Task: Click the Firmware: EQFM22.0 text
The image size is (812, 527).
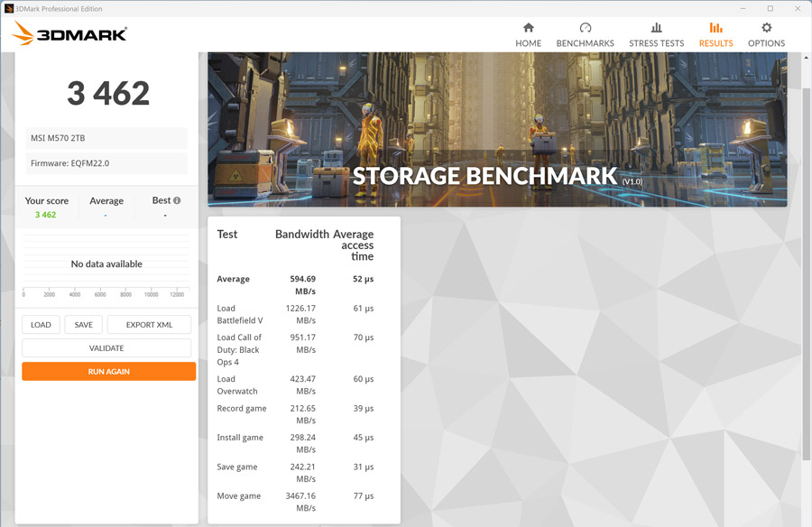Action: pos(69,163)
